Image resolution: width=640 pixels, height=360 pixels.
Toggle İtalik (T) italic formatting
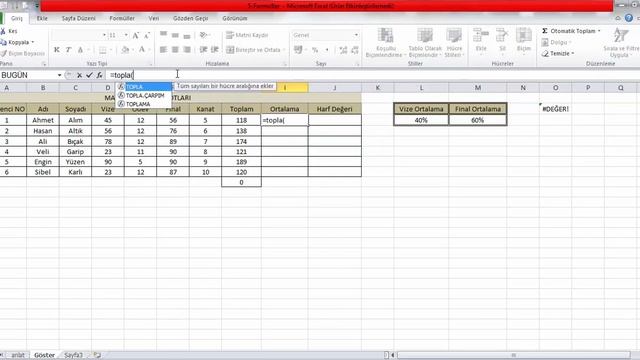point(68,50)
